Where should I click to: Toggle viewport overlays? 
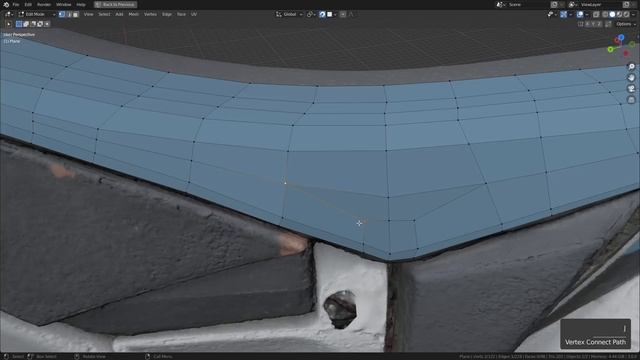coord(580,14)
